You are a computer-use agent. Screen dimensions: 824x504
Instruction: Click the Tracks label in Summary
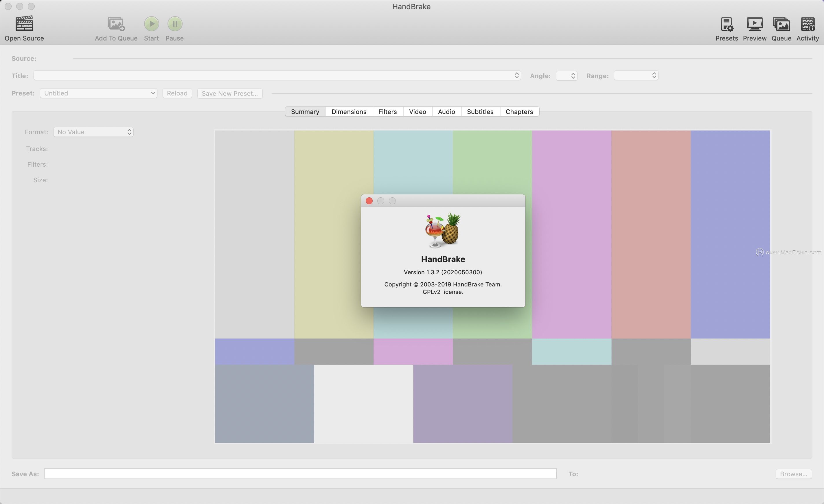(x=37, y=149)
